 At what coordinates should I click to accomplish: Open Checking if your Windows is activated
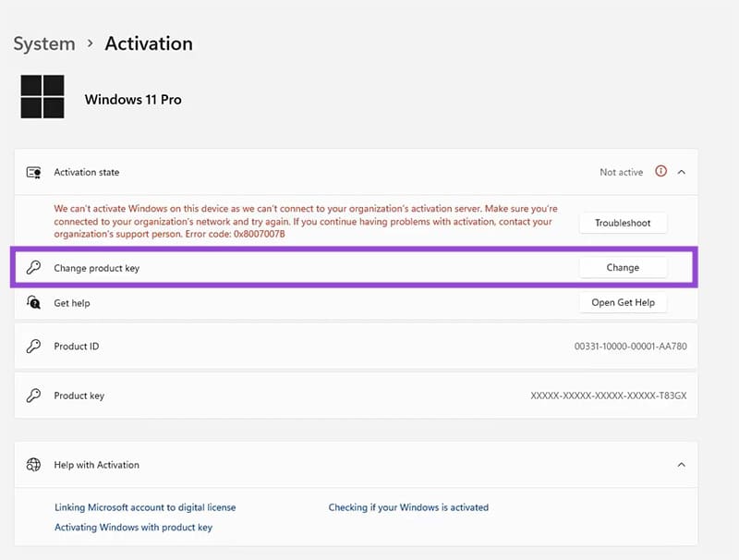click(409, 507)
